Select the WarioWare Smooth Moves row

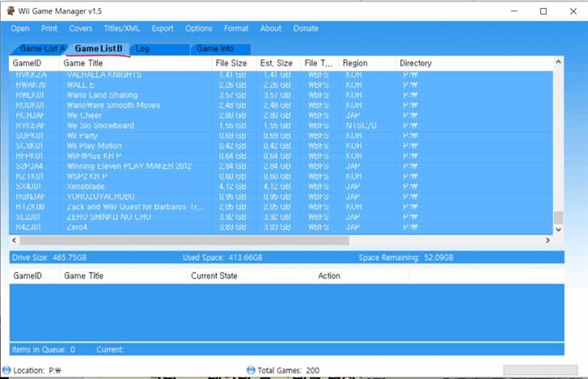[x=281, y=105]
